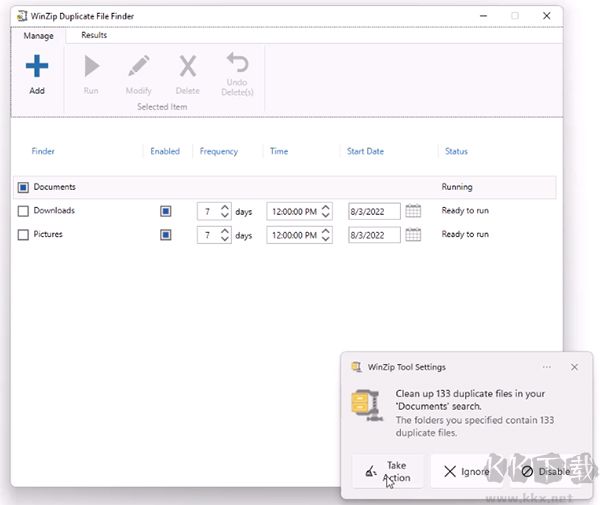Click the Add finder plus icon
Viewport: 600px width, 505px height.
37,67
